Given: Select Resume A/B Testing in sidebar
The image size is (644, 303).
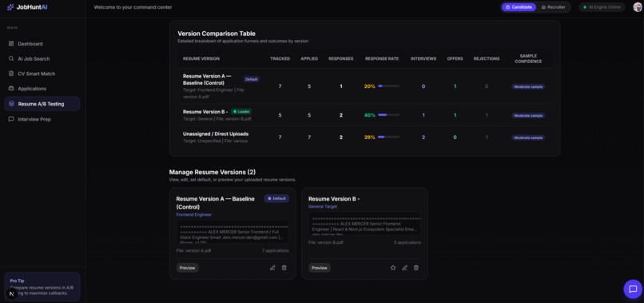Looking at the screenshot, I should point(42,104).
